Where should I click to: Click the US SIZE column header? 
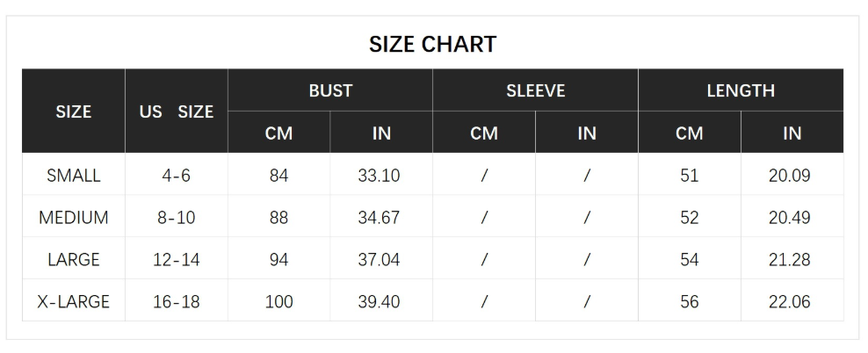[177, 112]
